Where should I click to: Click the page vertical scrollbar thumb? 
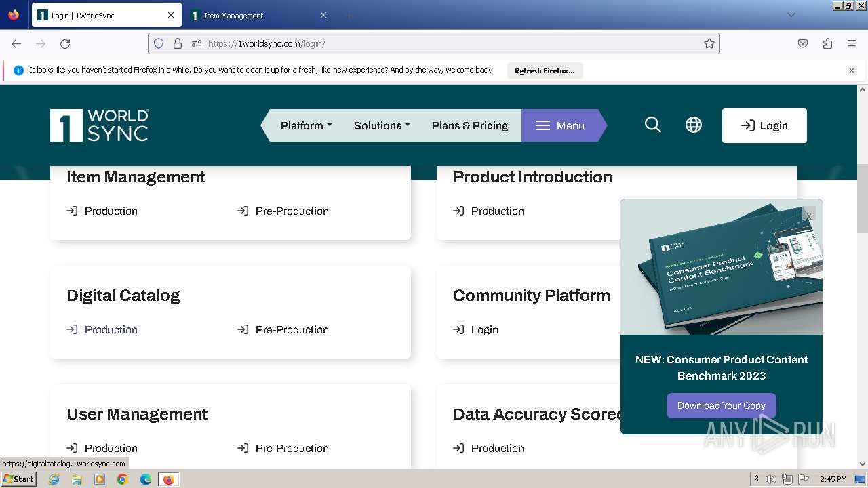coord(863,198)
